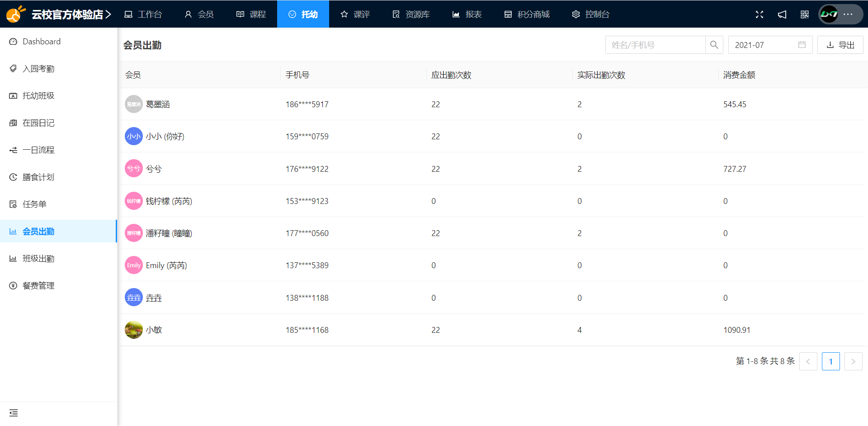This screenshot has height=426, width=868.
Task: Click the 小敏 photo avatar
Action: coord(134,330)
